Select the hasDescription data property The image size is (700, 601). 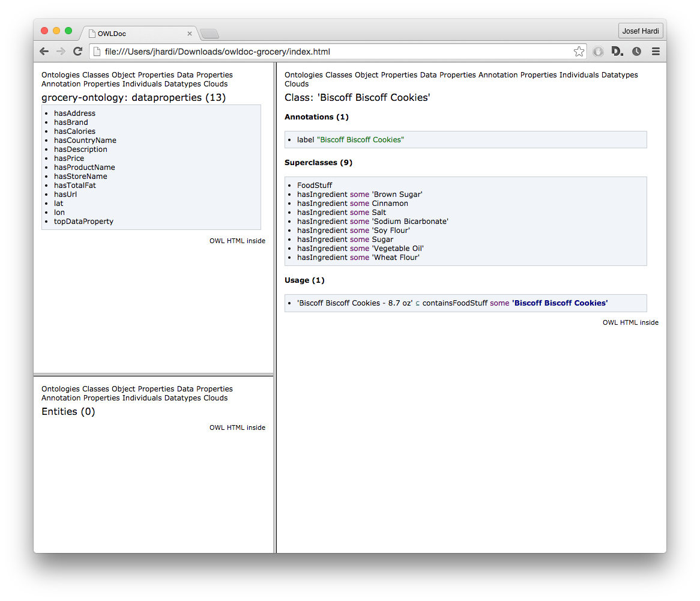pyautogui.click(x=80, y=149)
